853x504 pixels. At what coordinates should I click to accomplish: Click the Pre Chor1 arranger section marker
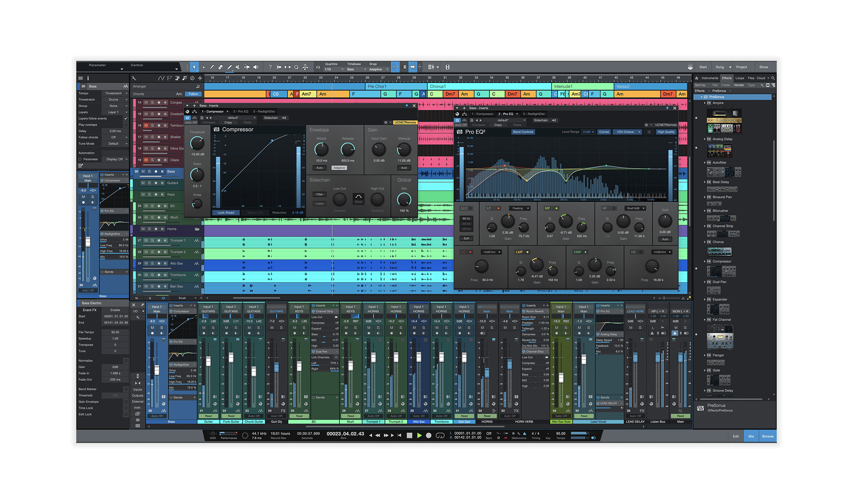click(377, 86)
